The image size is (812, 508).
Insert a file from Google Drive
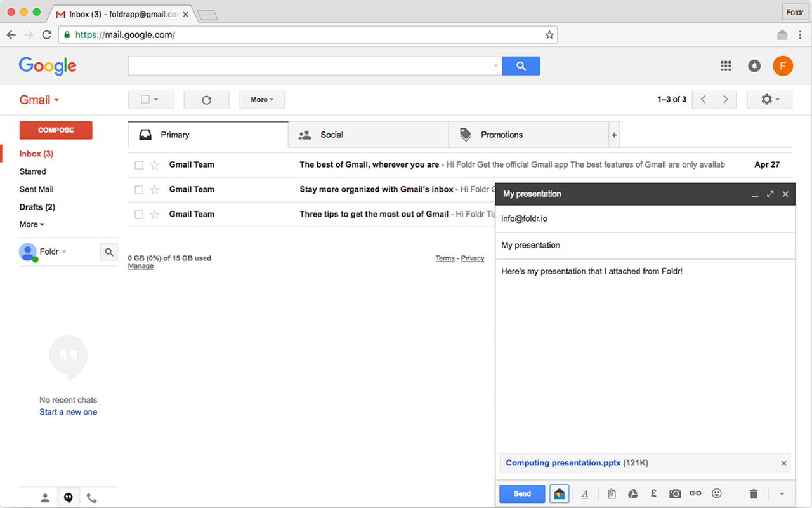coord(632,493)
